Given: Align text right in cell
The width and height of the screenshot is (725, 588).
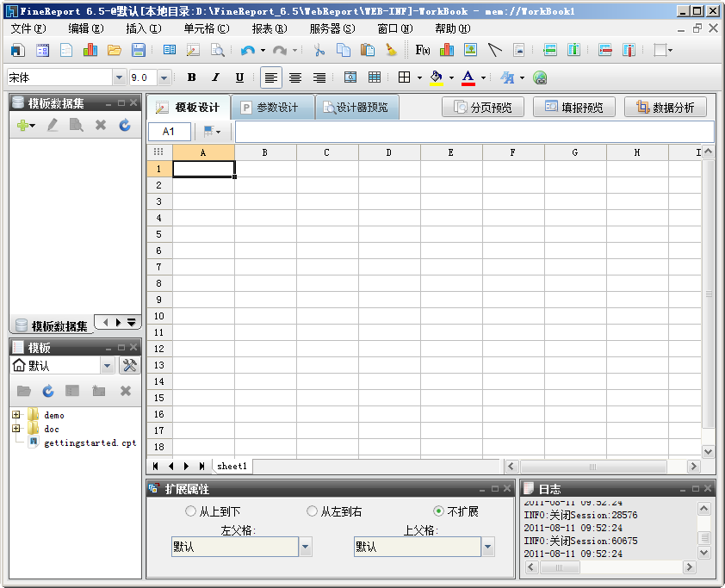Looking at the screenshot, I should [x=319, y=77].
